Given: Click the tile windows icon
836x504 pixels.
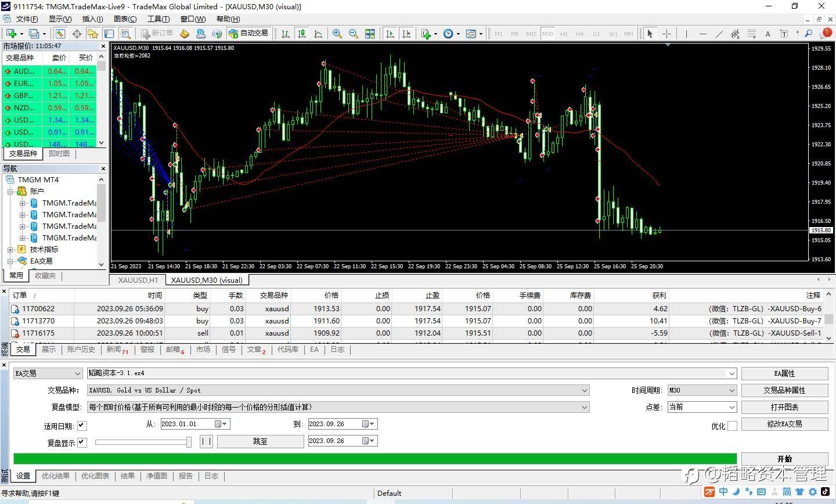Looking at the screenshot, I should click(x=370, y=34).
